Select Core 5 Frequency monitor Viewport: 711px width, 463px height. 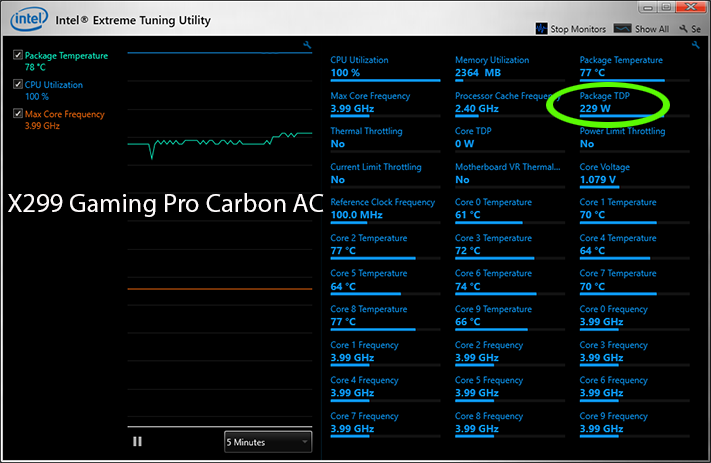(x=510, y=387)
